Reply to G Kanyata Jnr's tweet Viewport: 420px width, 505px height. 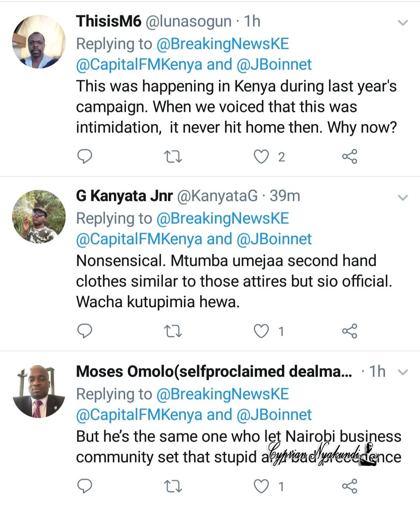[x=85, y=331]
